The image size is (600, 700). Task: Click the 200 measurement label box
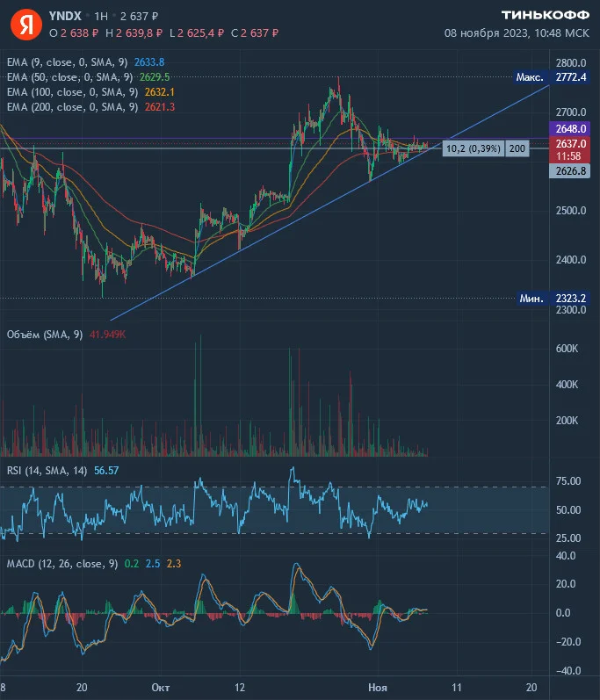(517, 148)
